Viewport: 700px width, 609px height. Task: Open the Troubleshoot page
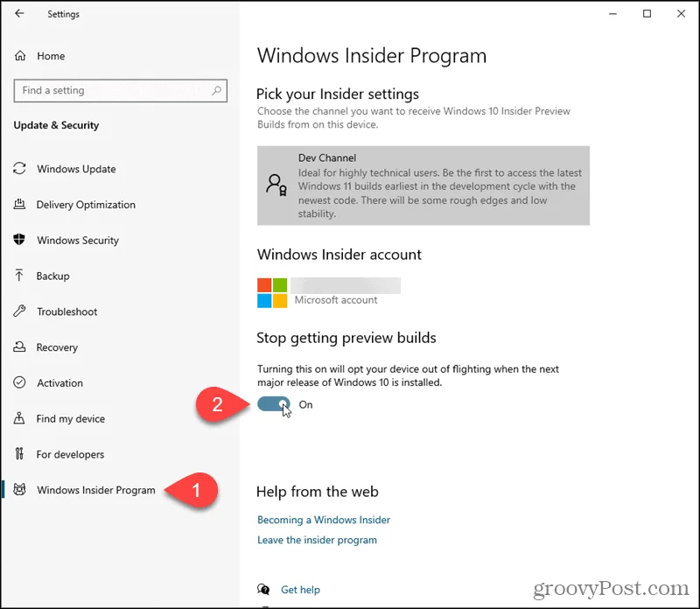click(x=67, y=311)
